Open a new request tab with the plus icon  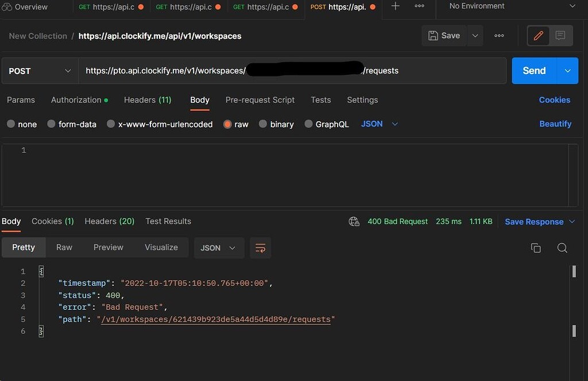[x=394, y=7]
